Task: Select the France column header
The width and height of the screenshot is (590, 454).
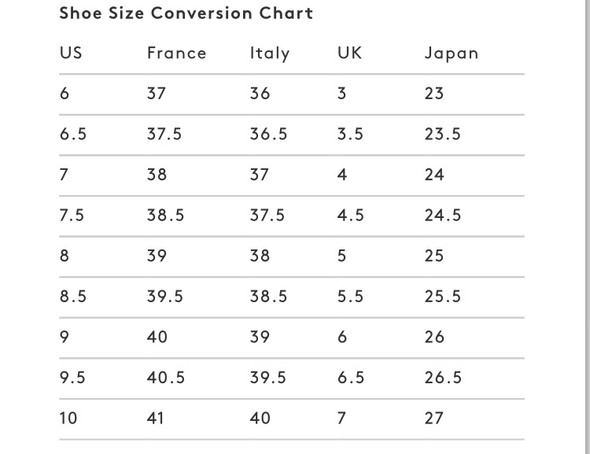Action: tap(176, 53)
